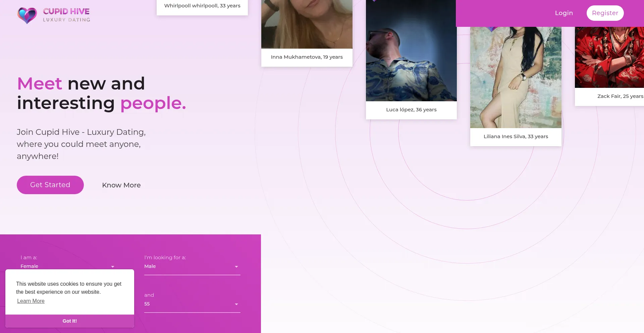Click the Get Started button
The width and height of the screenshot is (644, 333).
[x=50, y=185]
